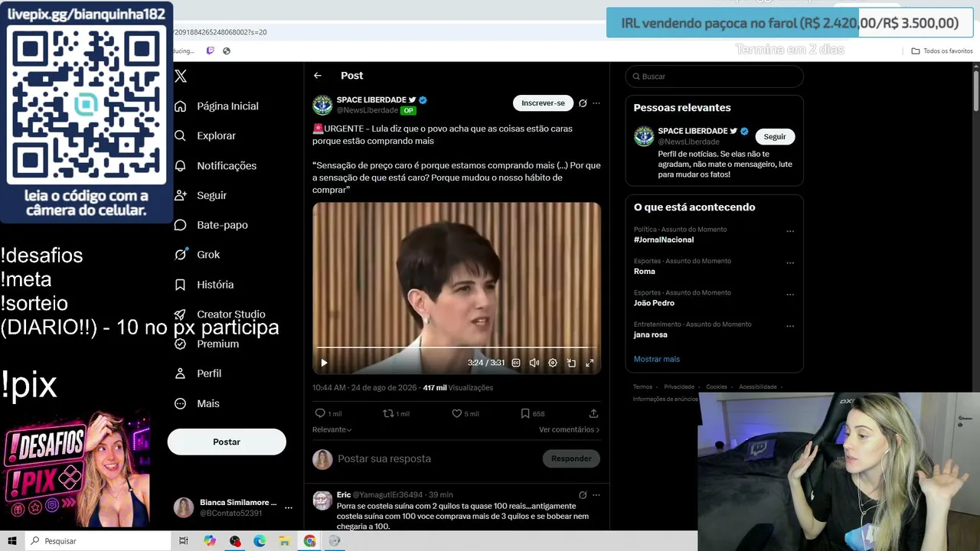Follow SPACE LIBERDADE with Seguir button
Image resolution: width=980 pixels, height=551 pixels.
tap(775, 136)
